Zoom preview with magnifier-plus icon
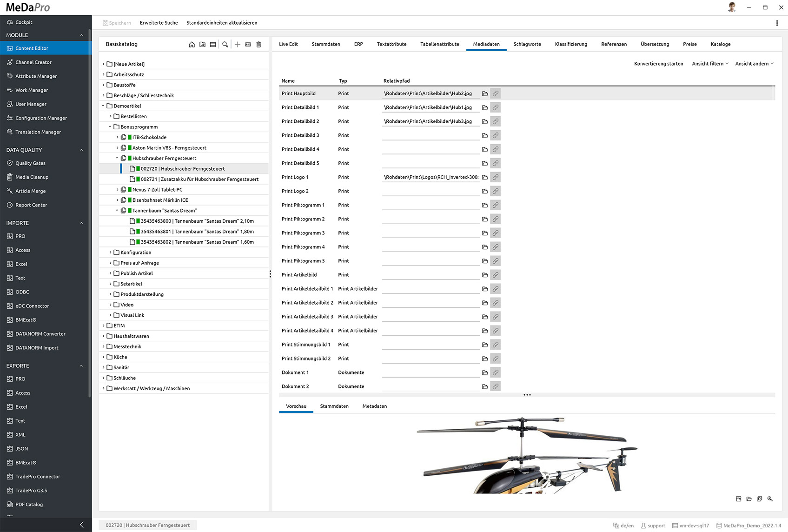 pyautogui.click(x=770, y=499)
